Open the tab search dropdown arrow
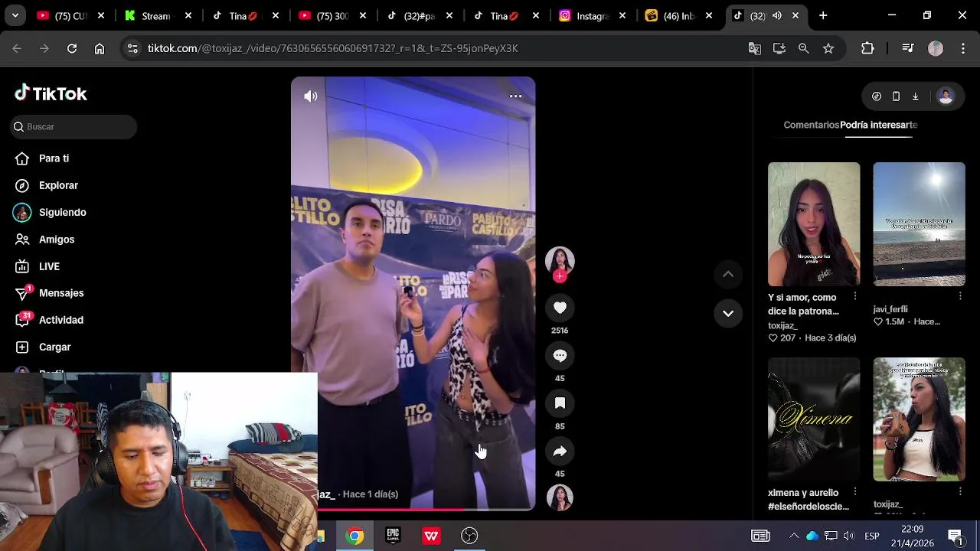This screenshot has height=551, width=980. click(15, 15)
